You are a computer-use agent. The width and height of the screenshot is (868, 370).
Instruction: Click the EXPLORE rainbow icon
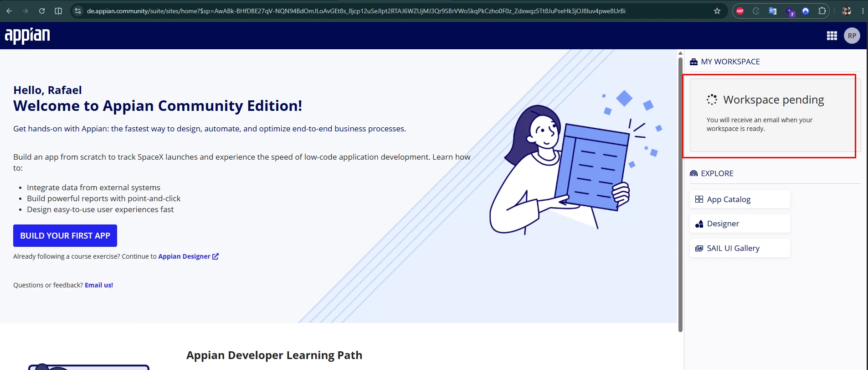click(x=693, y=173)
